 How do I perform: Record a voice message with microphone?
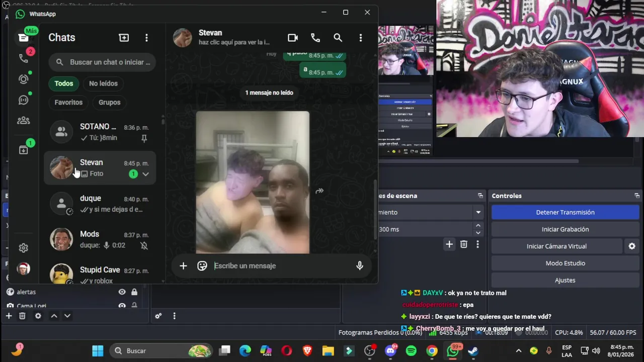(x=360, y=266)
